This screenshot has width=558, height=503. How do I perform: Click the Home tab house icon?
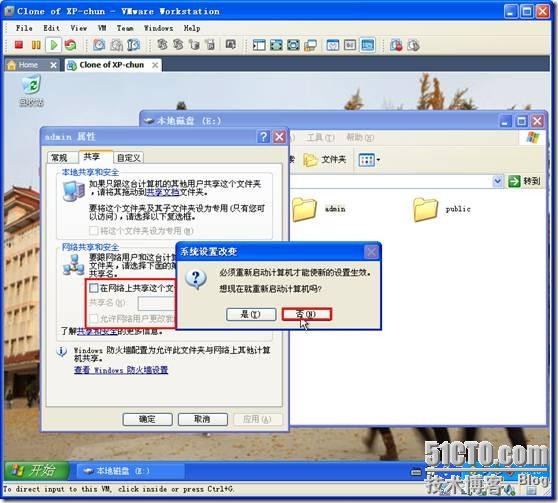point(12,65)
